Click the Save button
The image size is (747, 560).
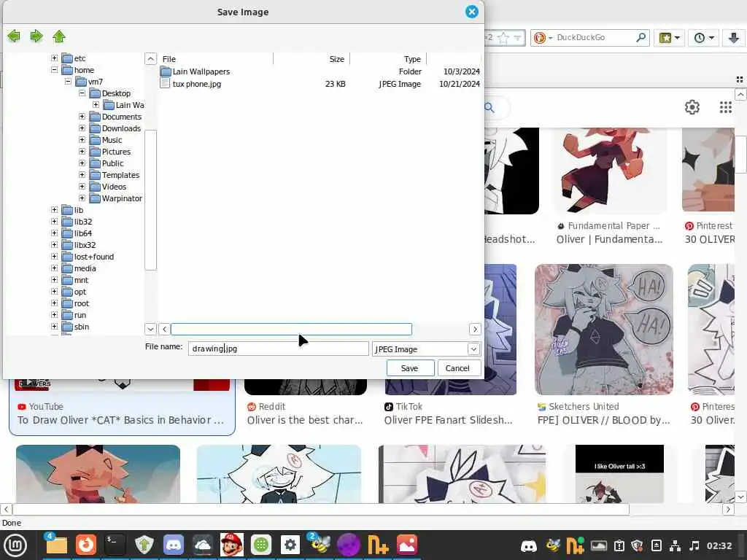point(410,368)
